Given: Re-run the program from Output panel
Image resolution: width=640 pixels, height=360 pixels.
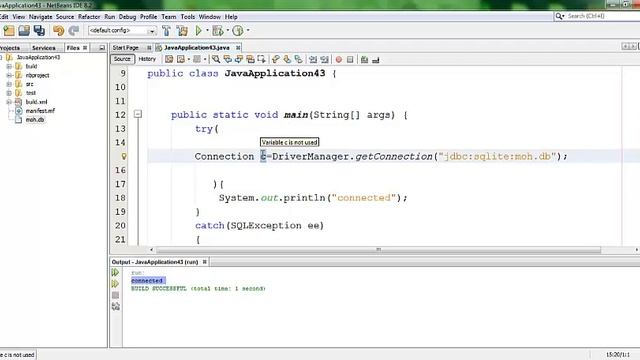Looking at the screenshot, I should click(x=116, y=272).
